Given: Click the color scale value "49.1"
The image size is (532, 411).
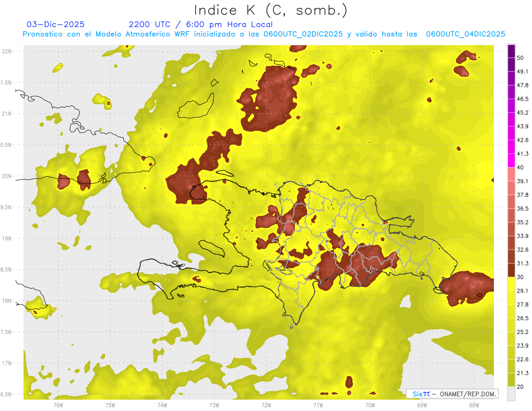Looking at the screenshot, I should pos(523,71).
